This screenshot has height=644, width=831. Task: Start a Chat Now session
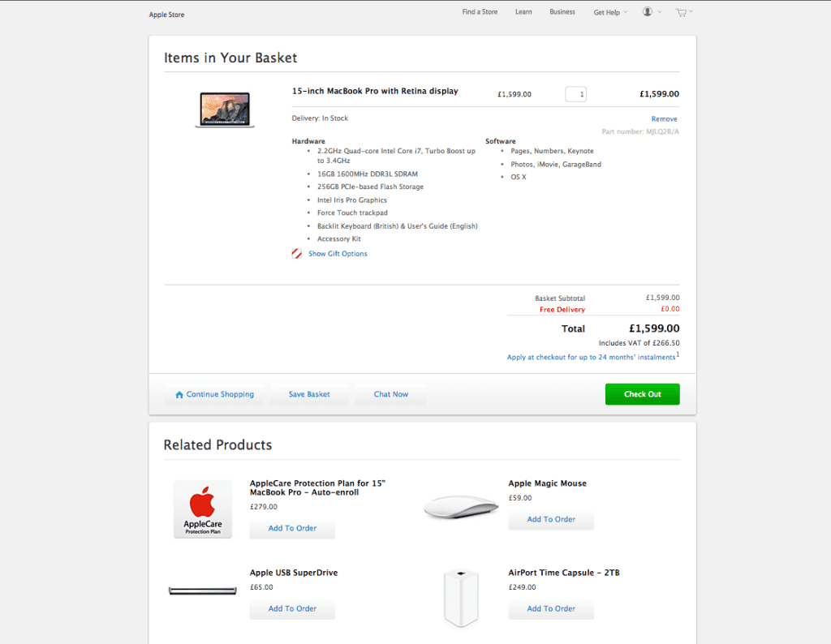(x=390, y=394)
